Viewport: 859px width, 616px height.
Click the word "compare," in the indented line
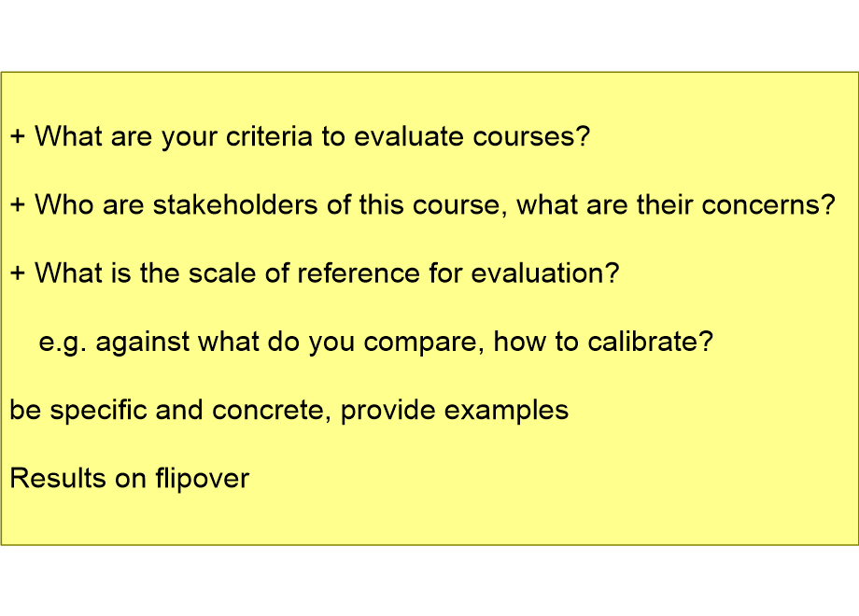click(x=424, y=343)
